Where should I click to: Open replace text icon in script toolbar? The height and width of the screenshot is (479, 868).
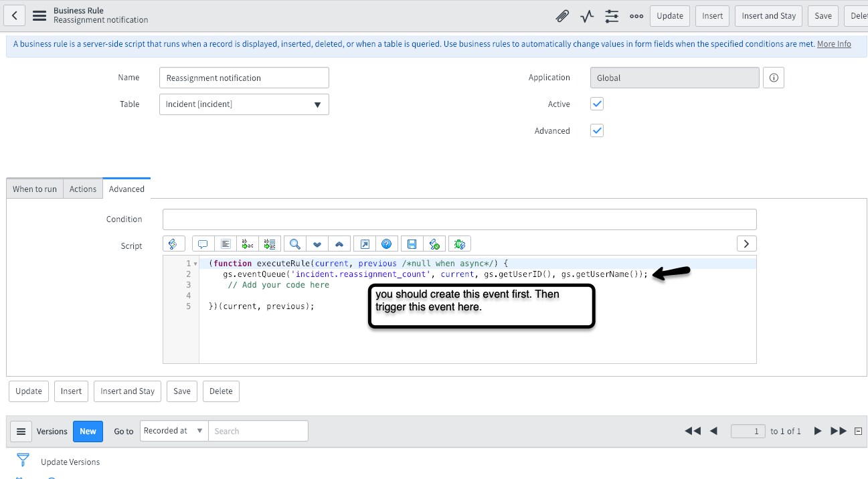[x=247, y=244]
